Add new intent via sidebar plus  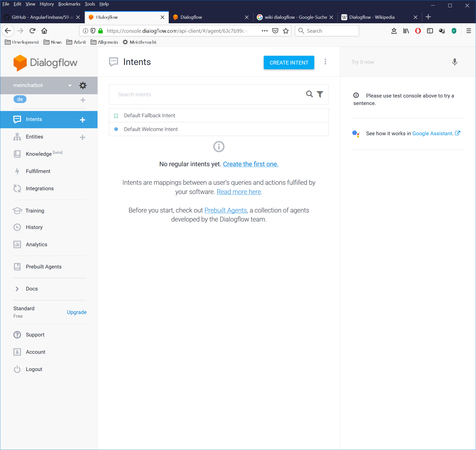(x=82, y=120)
